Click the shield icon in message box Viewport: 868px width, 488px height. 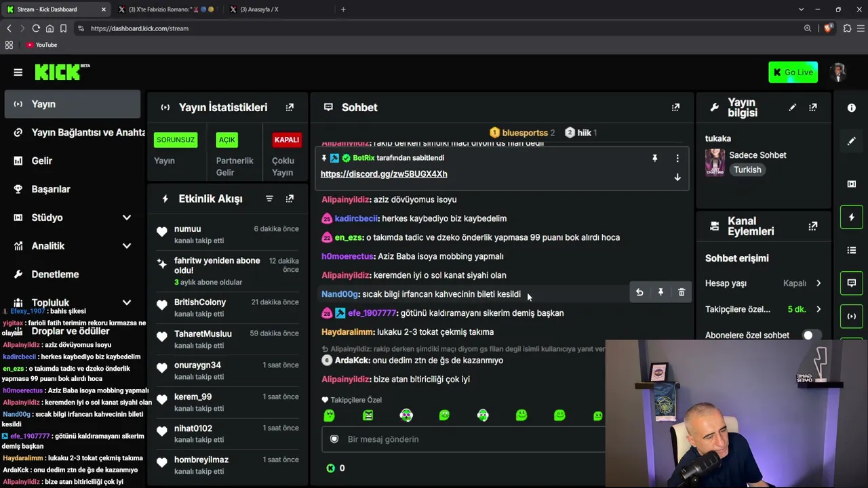334,439
